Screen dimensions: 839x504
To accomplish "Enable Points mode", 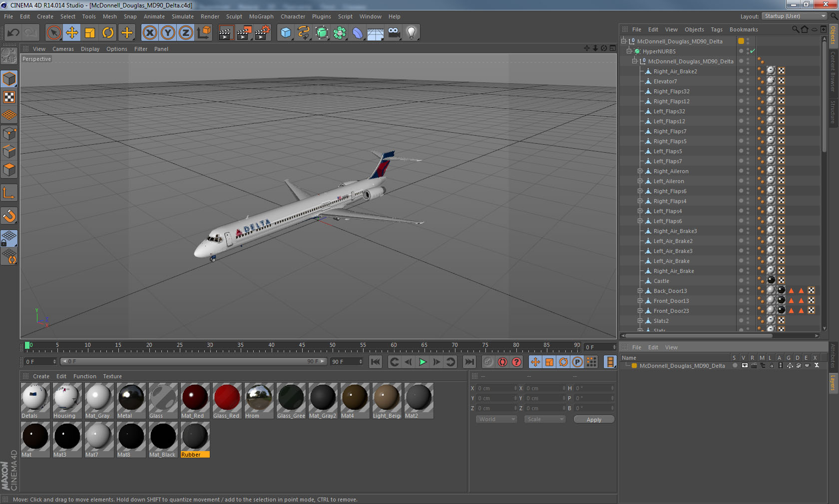I will coord(9,133).
